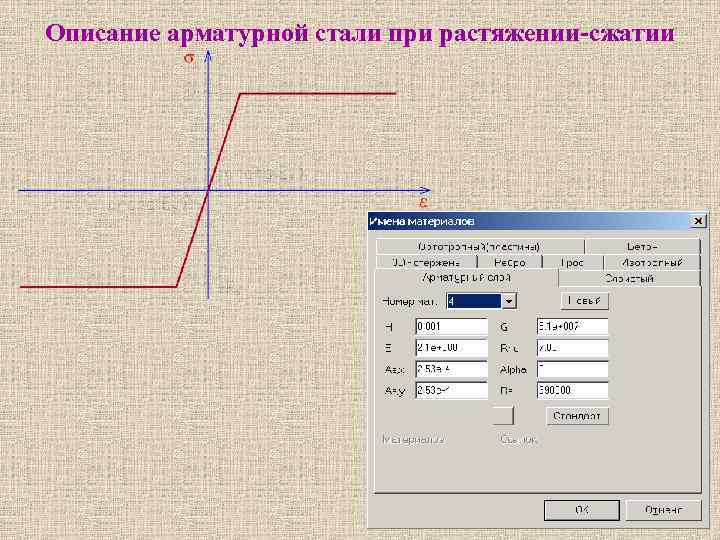Click the Alpha input field
The width and height of the screenshot is (720, 540).
tap(573, 369)
